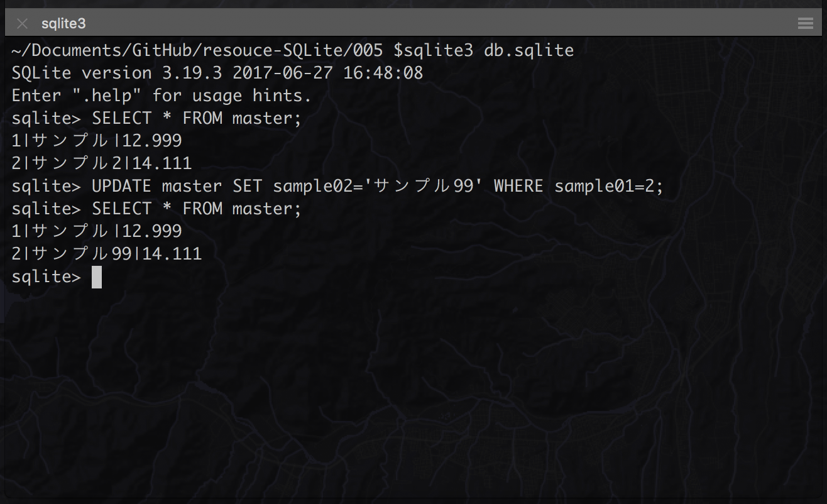Screen dimensions: 827x504
Task: Open the hamburger menu icon
Action: (805, 24)
